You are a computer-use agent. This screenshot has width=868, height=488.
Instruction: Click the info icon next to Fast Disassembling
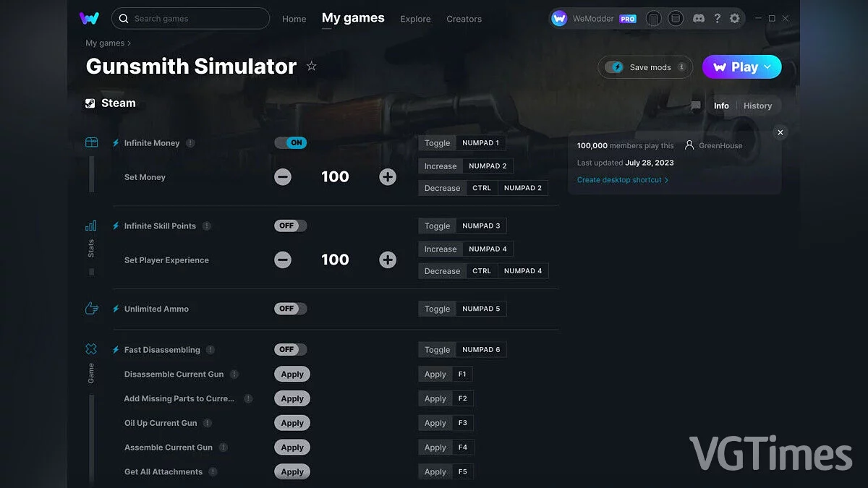210,350
